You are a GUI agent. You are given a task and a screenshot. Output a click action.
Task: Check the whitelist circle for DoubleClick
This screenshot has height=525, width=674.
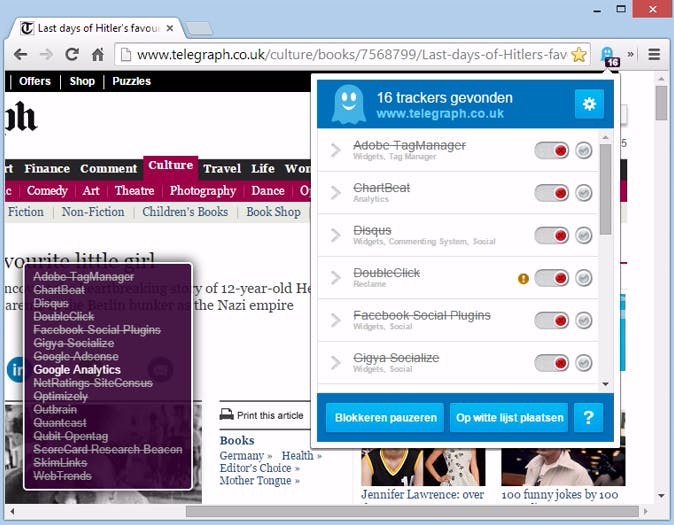583,278
